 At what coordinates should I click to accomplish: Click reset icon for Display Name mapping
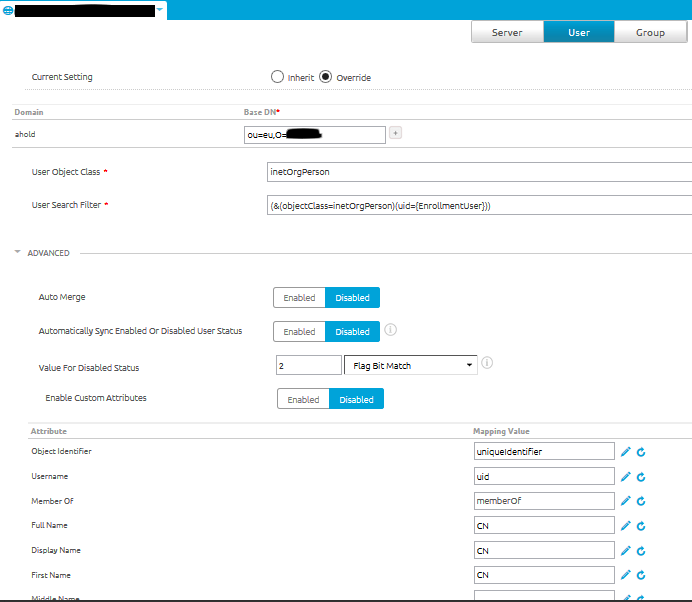point(641,550)
